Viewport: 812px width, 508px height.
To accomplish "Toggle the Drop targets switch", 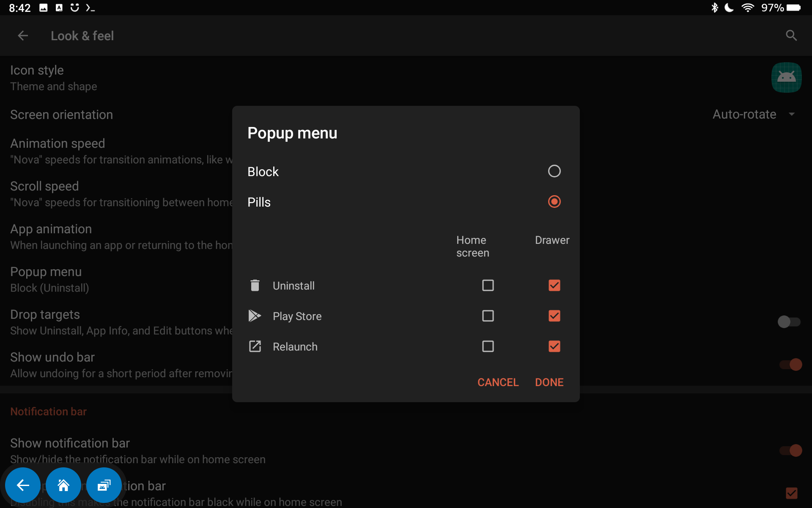I will pyautogui.click(x=789, y=322).
